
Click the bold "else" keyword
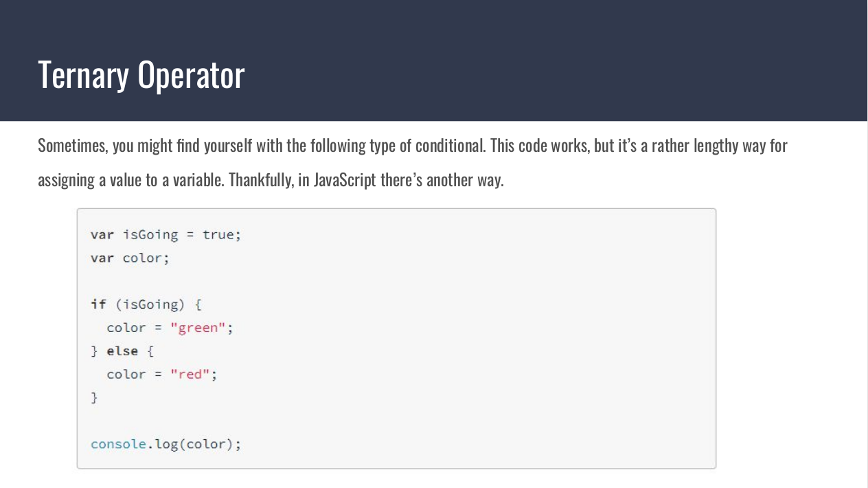(x=122, y=351)
